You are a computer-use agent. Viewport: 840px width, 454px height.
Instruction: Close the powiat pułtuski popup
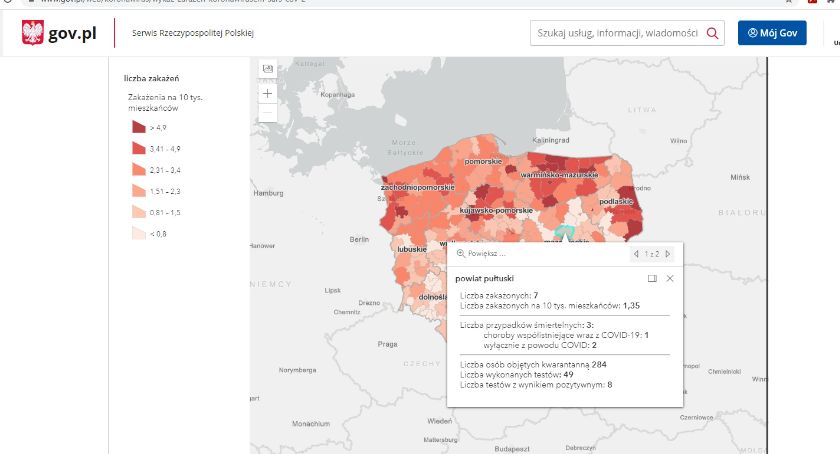670,278
